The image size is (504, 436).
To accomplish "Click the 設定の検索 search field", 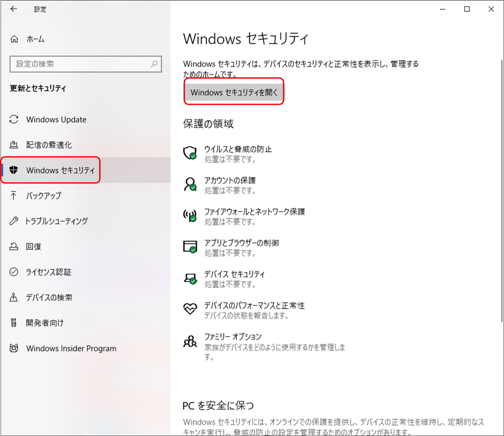I will click(x=86, y=64).
